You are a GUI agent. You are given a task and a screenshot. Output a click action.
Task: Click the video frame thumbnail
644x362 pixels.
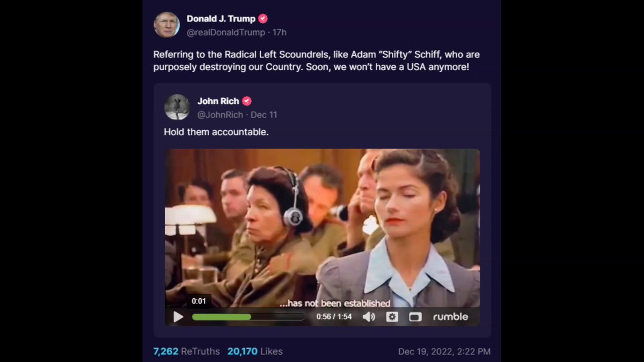[x=322, y=228]
